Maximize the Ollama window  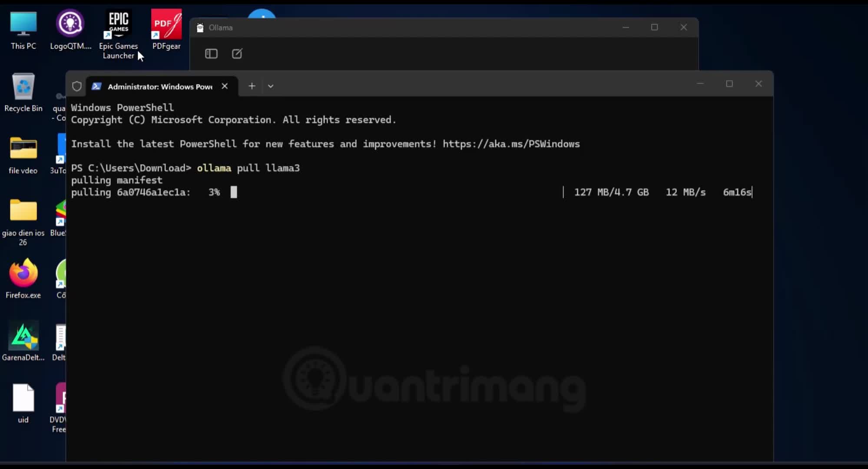point(654,27)
